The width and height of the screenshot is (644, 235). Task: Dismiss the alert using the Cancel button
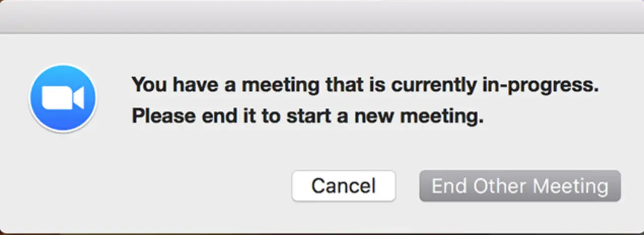coord(343,186)
